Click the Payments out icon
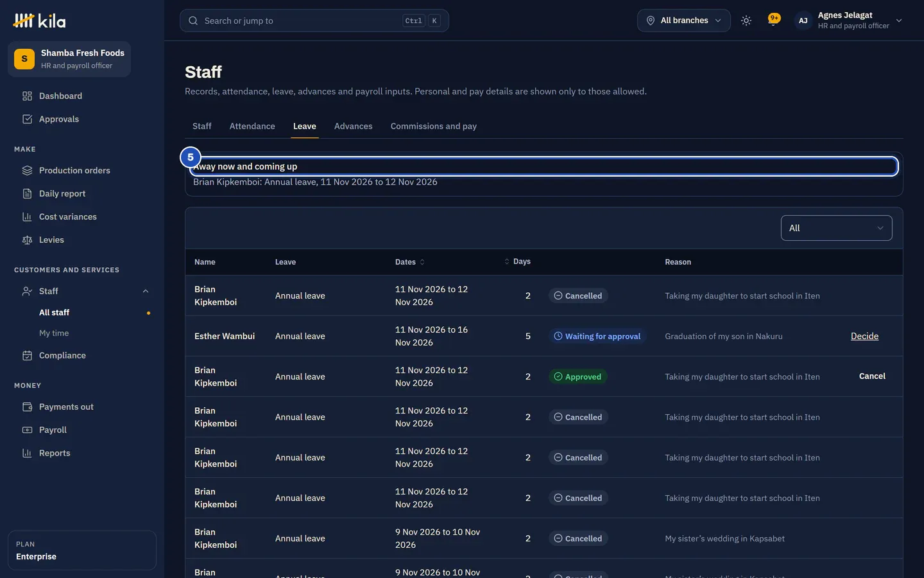924x578 pixels. (27, 407)
